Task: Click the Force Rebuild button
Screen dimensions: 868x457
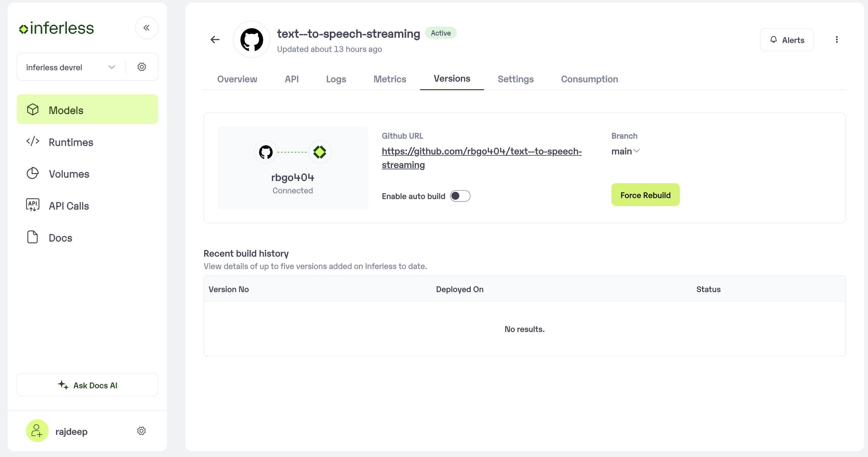Action: 645,195
